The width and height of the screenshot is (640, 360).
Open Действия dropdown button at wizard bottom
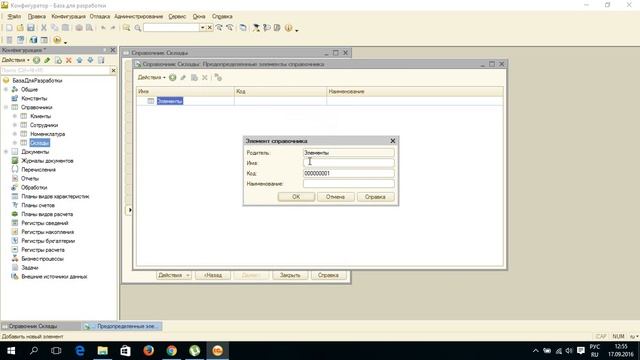[x=174, y=275]
